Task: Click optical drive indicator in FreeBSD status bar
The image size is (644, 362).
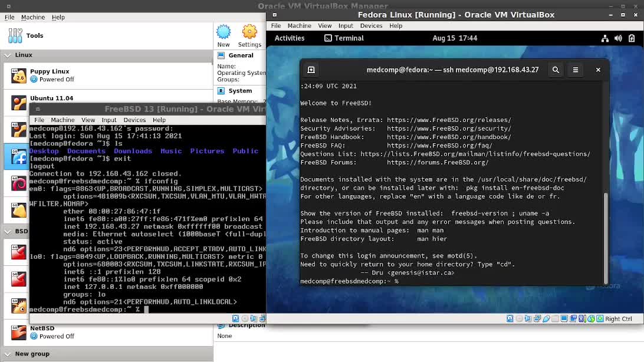Action: click(x=245, y=318)
